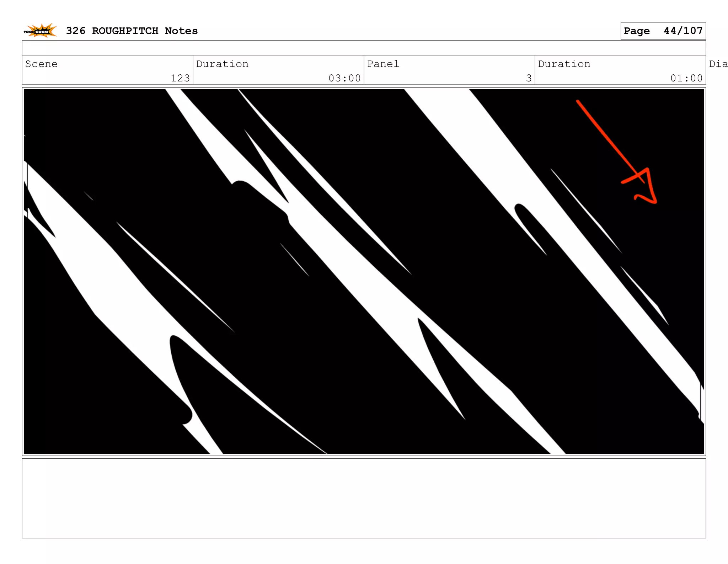Screen dimensions: 728x564
Task: Click the Page 44/107 indicator box
Action: pyautogui.click(x=663, y=31)
